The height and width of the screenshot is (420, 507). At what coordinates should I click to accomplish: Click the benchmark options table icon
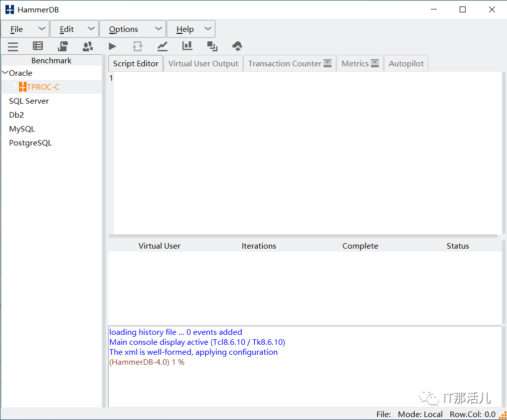point(38,46)
